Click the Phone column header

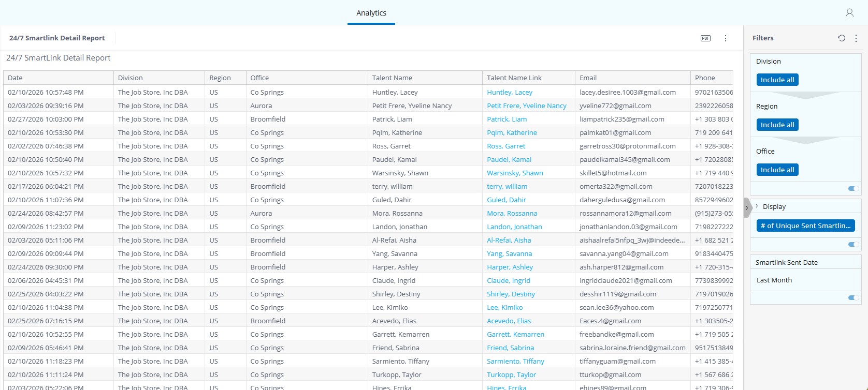[712, 78]
